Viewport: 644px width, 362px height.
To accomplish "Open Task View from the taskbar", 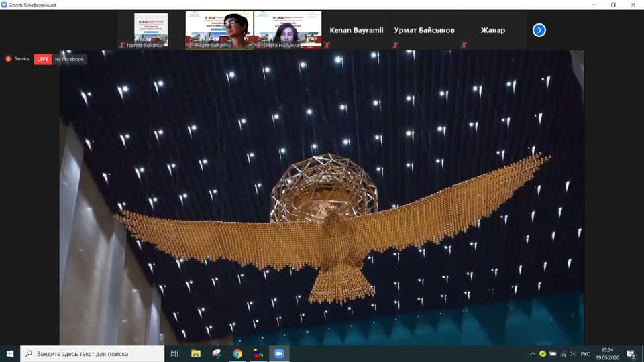I will 174,353.
